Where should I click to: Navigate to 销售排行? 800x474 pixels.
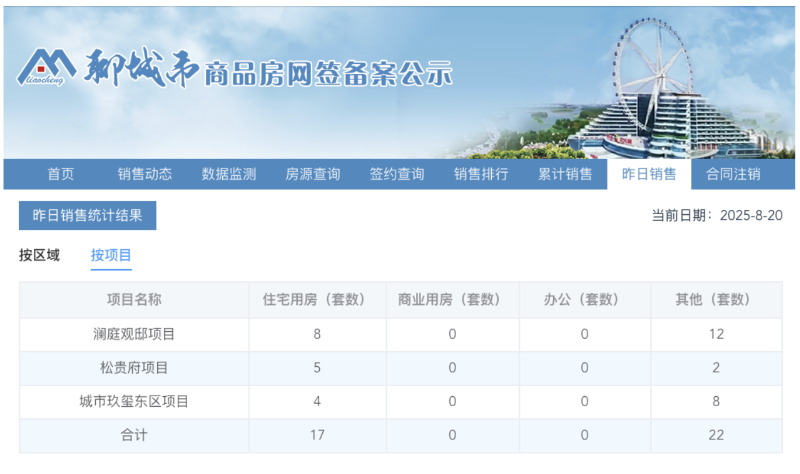481,174
